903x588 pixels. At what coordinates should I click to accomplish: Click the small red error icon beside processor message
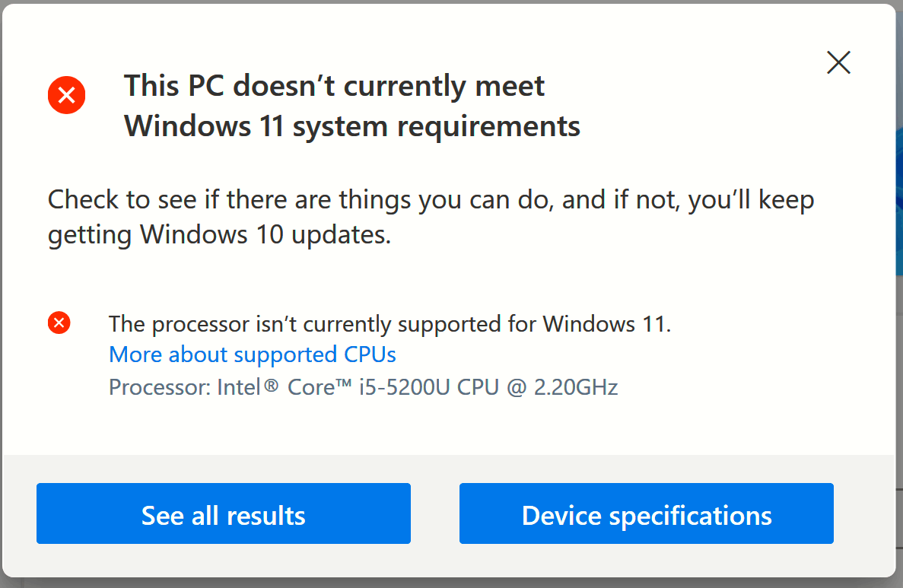tap(59, 323)
